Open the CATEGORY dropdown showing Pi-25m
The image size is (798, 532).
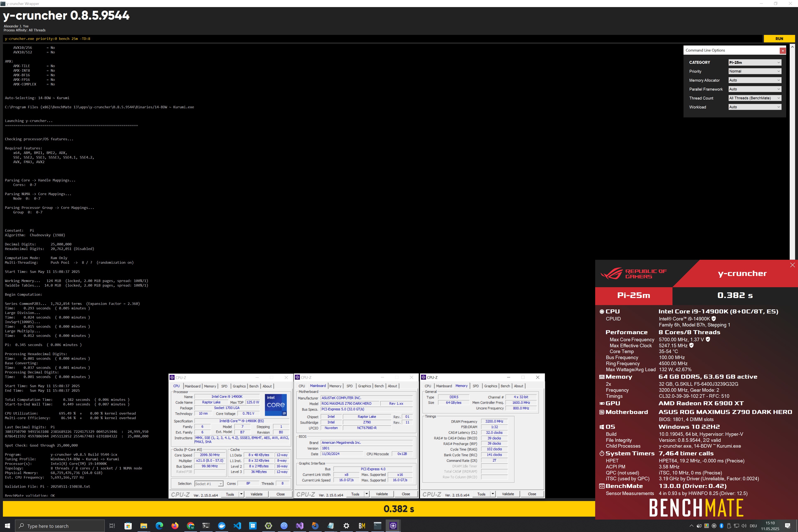(755, 62)
